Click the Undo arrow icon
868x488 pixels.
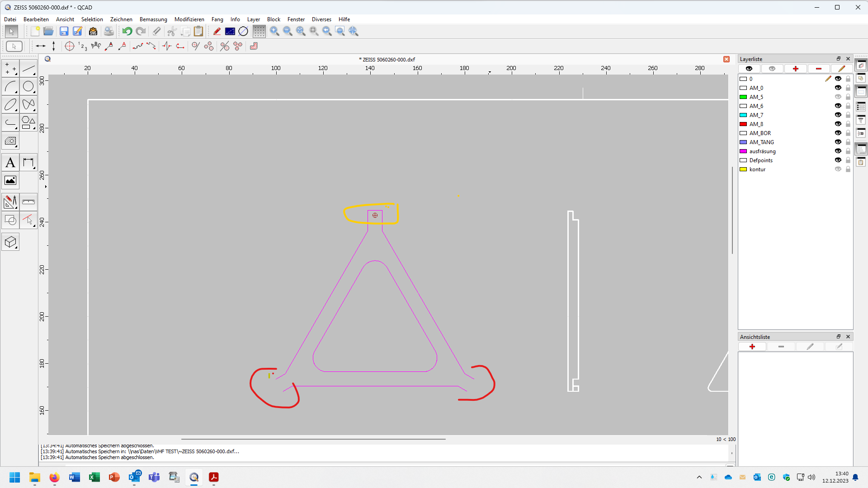(x=127, y=31)
